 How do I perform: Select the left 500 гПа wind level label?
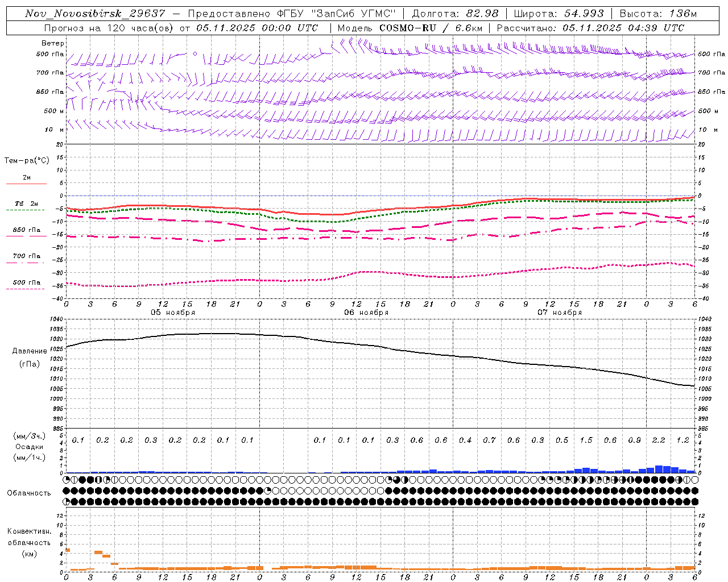click(x=49, y=55)
